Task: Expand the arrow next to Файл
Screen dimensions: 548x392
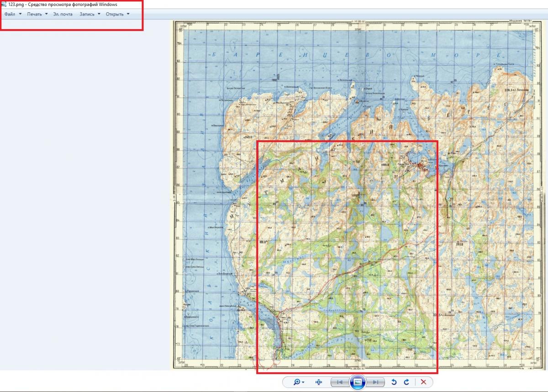Action: pyautogui.click(x=20, y=14)
